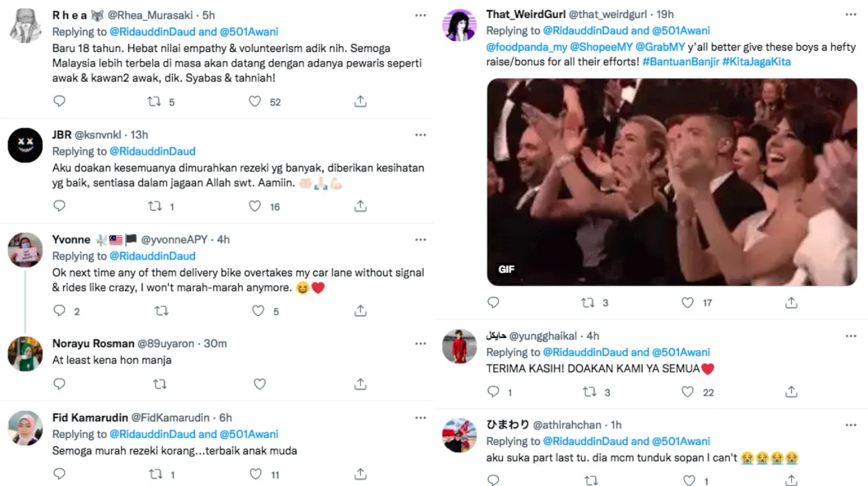
Task: Open more options on That_WeirdGurl's tweet
Action: coord(851,15)
